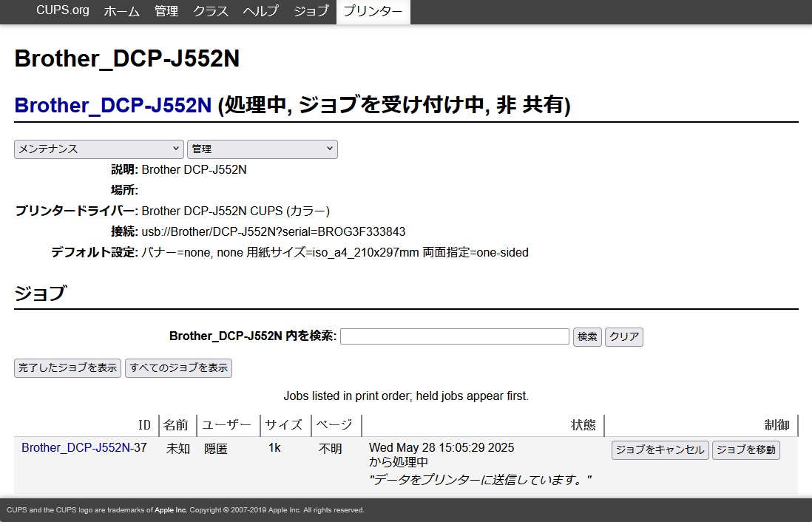Click the Jobs listed in print order note
Image resolution: width=812 pixels, height=522 pixels.
point(406,397)
